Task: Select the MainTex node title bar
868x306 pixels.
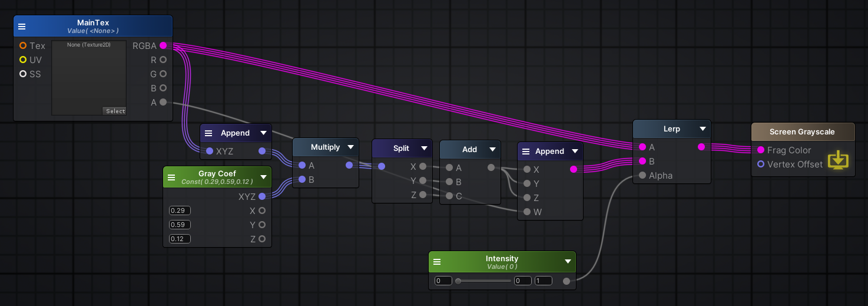Action: coord(93,27)
